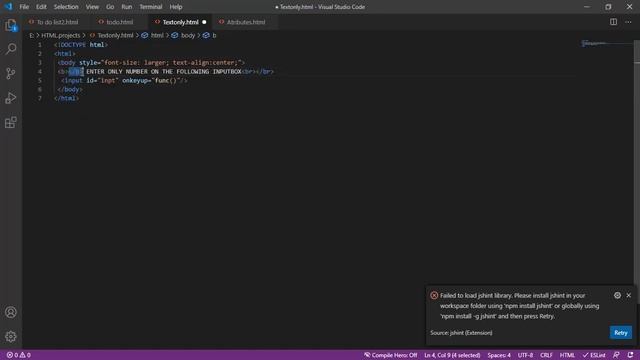The image size is (640, 360).
Task: Open the File menu
Action: pos(24,7)
